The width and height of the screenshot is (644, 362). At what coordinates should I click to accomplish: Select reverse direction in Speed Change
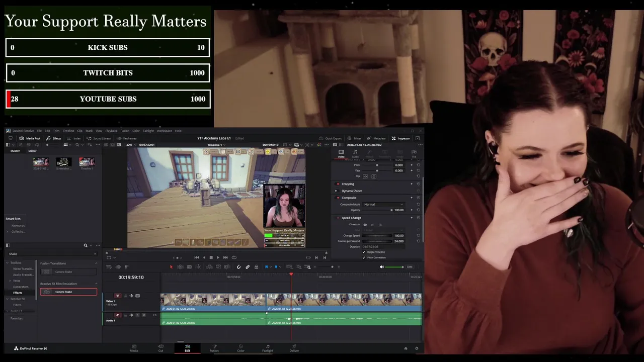(x=373, y=225)
